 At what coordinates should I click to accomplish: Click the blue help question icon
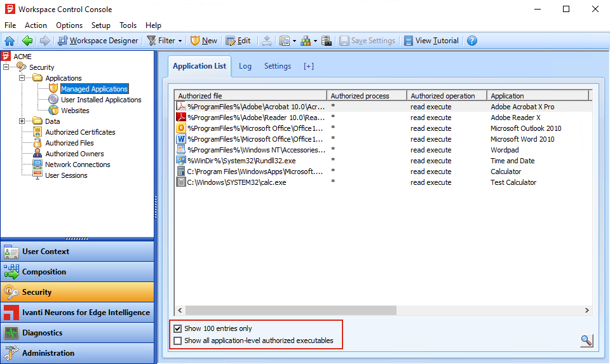click(472, 41)
